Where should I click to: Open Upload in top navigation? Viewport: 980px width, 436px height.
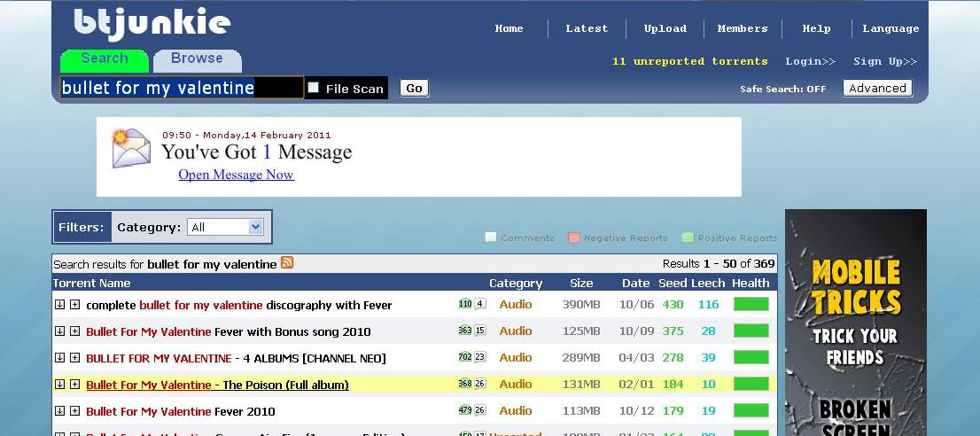pos(665,28)
